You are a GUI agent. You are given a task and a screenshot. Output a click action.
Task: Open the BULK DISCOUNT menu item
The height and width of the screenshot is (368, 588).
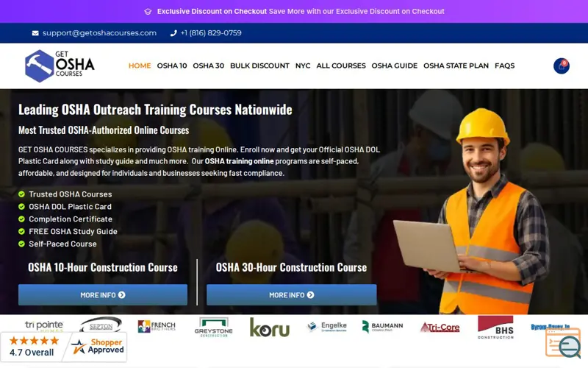pos(259,66)
